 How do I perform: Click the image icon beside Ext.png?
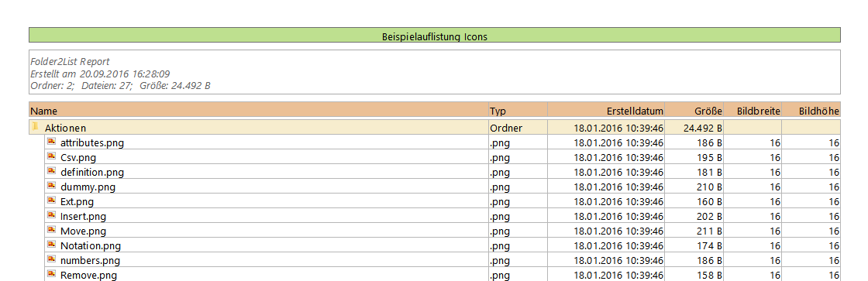(51, 200)
